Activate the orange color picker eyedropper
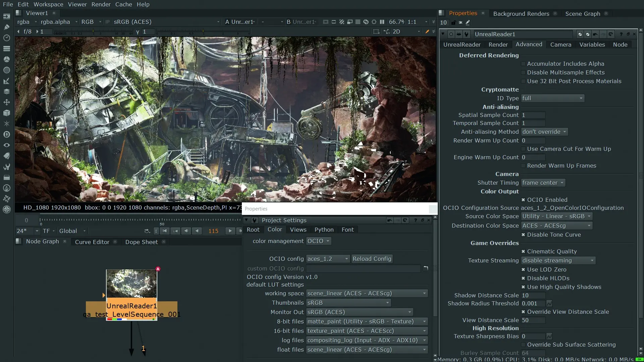644x362 pixels. [x=427, y=32]
